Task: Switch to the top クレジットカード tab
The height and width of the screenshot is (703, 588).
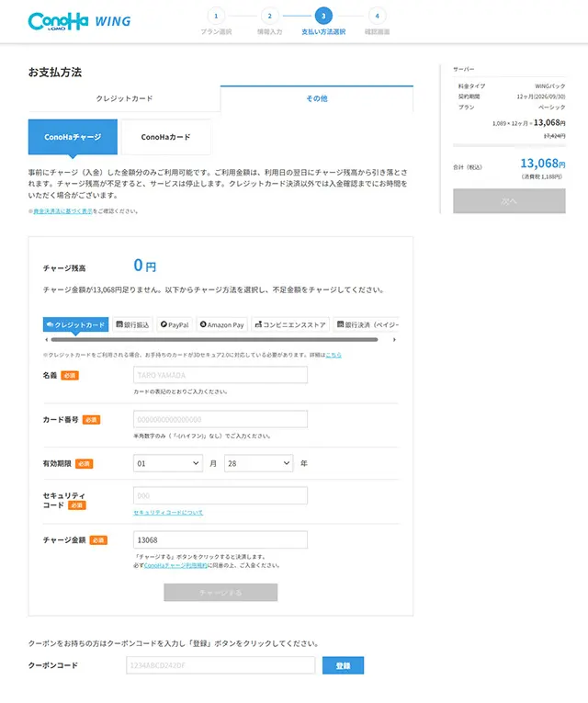Action: pos(124,98)
